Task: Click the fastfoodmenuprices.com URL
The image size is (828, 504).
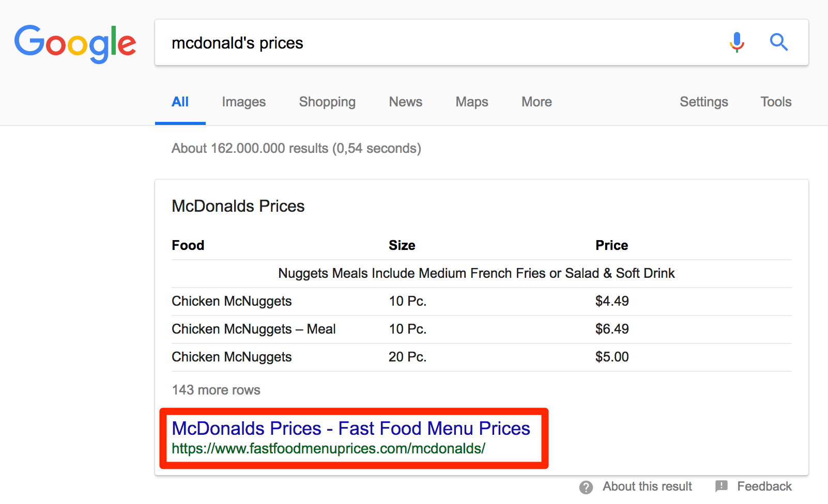Action: [328, 449]
